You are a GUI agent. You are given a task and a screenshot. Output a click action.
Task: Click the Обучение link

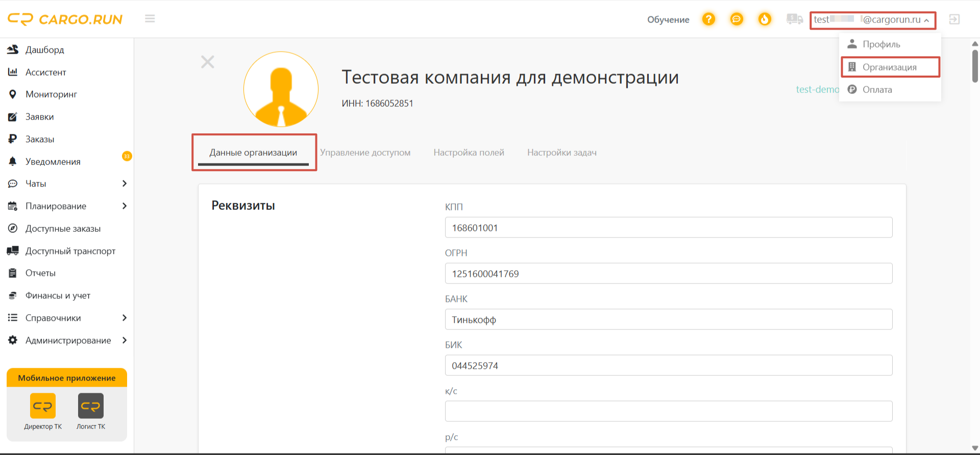[668, 20]
